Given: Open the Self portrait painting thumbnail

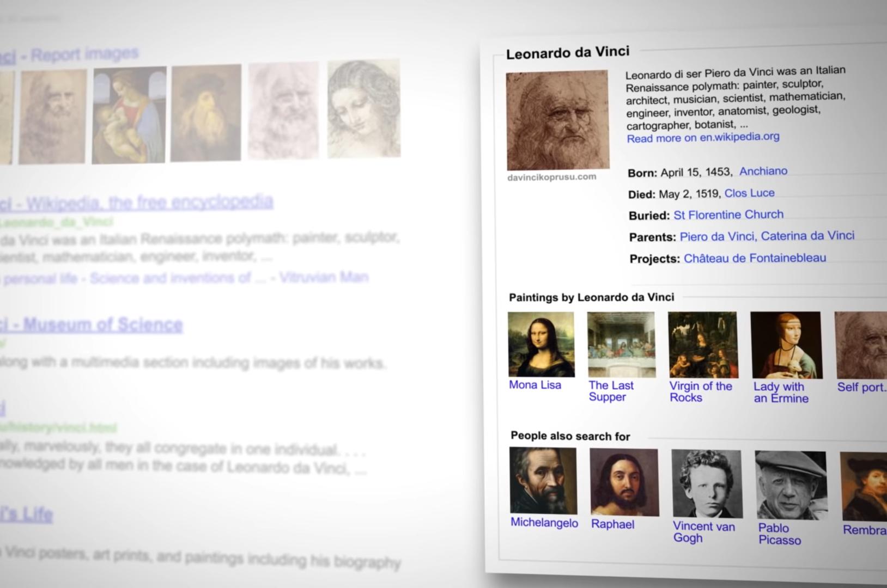Looking at the screenshot, I should (861, 345).
